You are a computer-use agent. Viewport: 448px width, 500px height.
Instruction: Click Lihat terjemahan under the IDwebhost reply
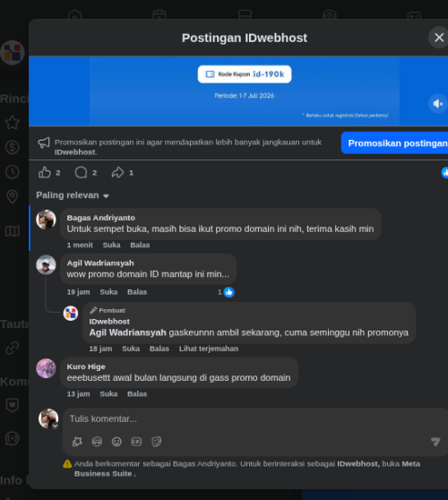209,349
